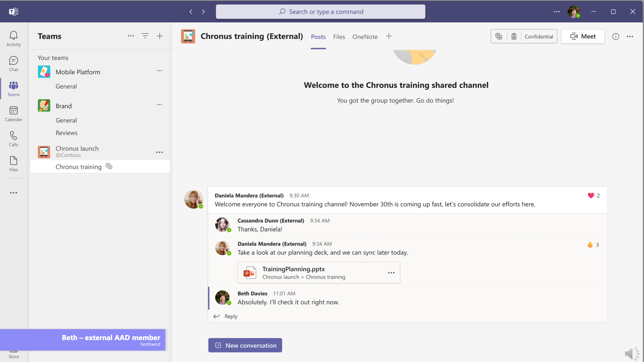Screen dimensions: 644x362
Task: Click Beth Davies sender name
Action: 252,293
